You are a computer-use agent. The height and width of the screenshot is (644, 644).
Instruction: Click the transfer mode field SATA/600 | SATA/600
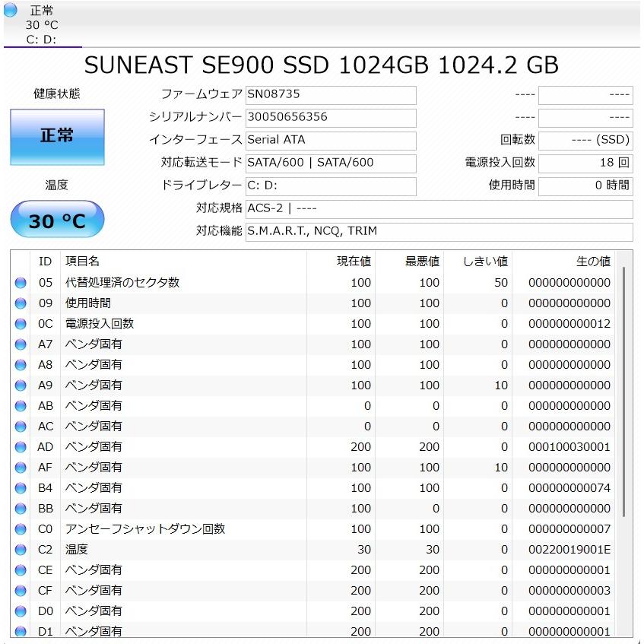pyautogui.click(x=331, y=163)
